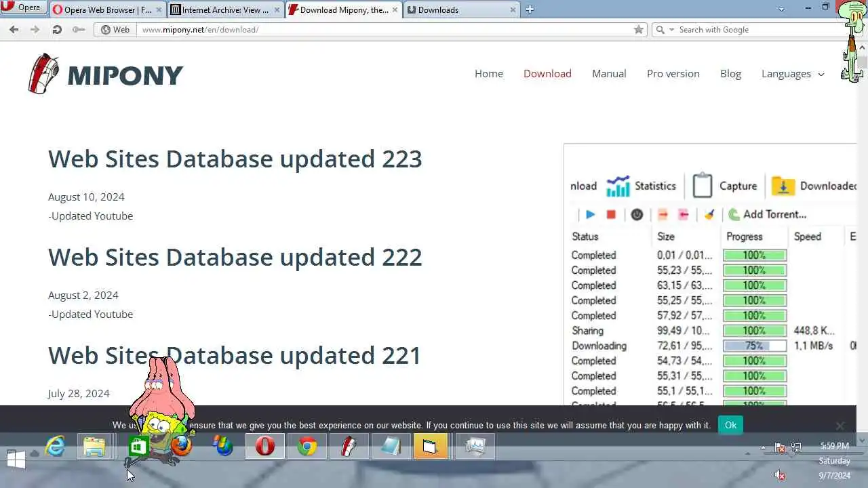This screenshot has height=488, width=868.
Task: Click the July 28, 2024 date text
Action: [79, 393]
